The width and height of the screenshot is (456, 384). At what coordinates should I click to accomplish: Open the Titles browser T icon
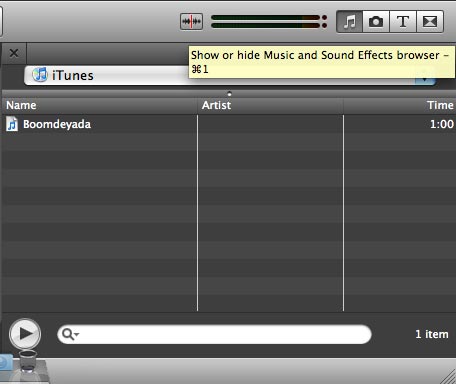403,22
